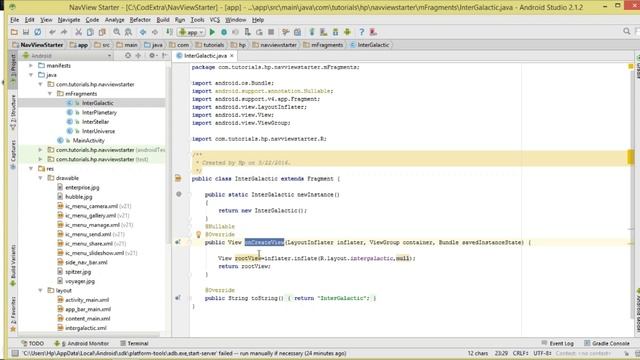640x360 pixels.
Task: Click the Stop square icon
Action: click(271, 32)
